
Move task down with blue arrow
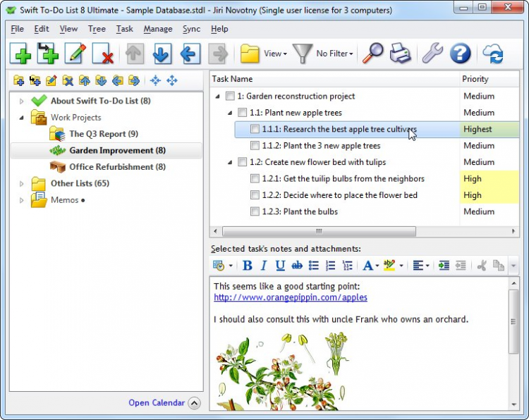pos(162,54)
